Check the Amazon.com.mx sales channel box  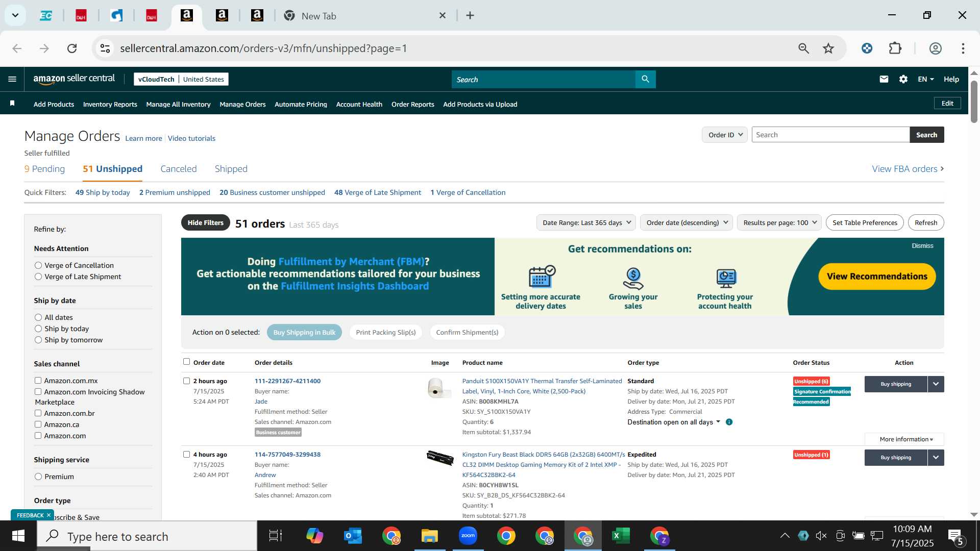38,381
